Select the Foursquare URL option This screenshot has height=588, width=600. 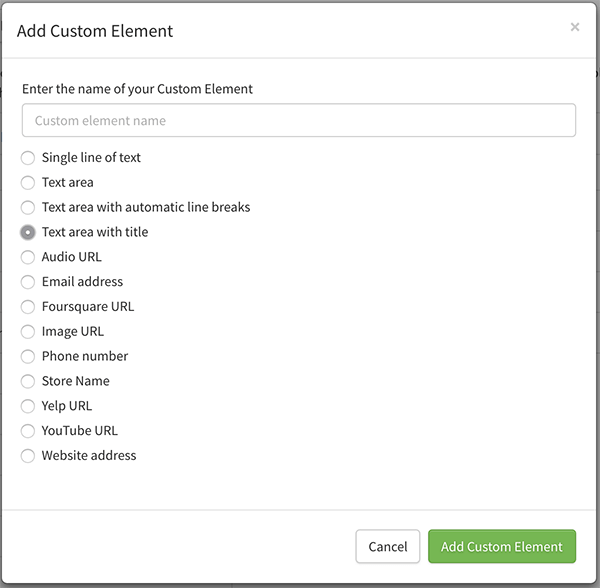(28, 307)
